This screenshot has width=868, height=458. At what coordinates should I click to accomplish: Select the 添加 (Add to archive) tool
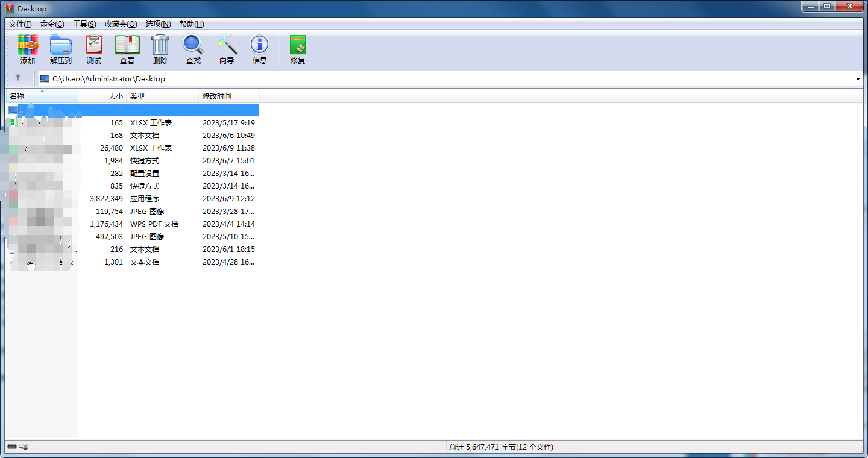pyautogui.click(x=28, y=49)
